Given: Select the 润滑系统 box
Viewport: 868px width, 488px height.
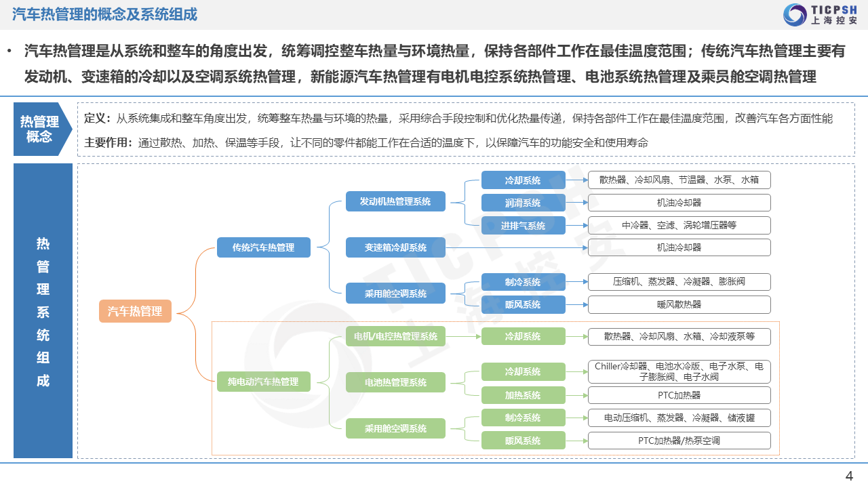Looking at the screenshot, I should [x=523, y=203].
